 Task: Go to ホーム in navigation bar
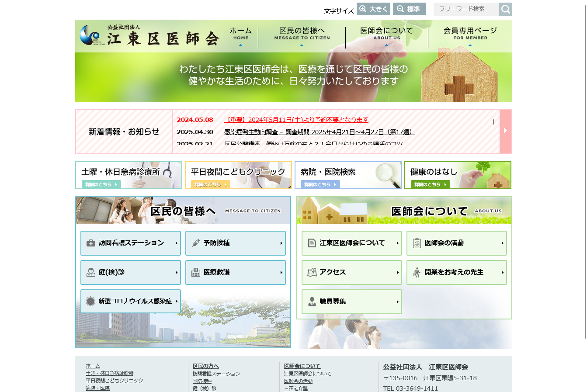click(240, 34)
